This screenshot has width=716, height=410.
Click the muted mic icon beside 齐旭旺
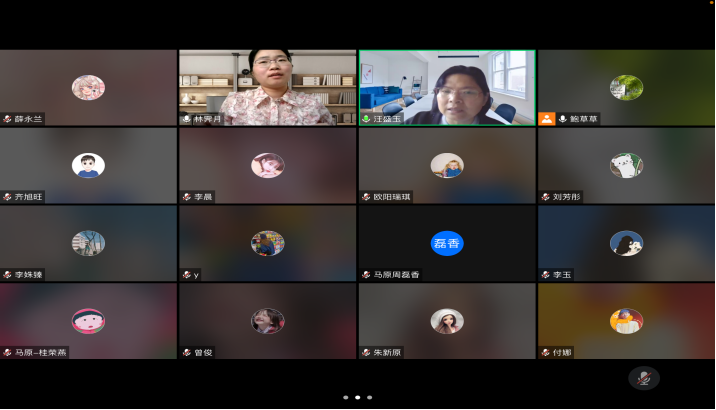pos(8,197)
